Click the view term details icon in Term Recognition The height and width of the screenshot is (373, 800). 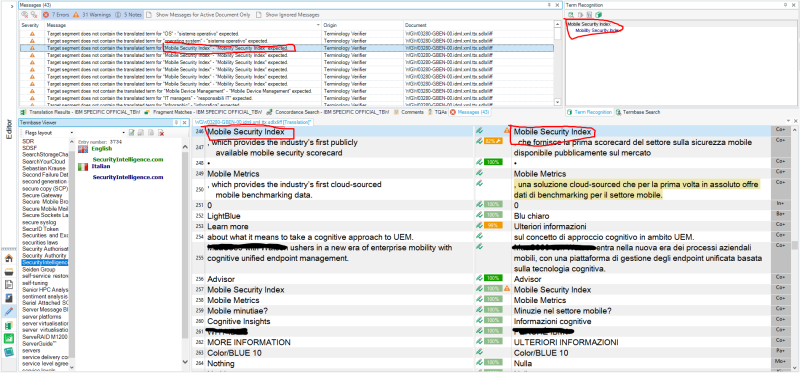point(571,14)
